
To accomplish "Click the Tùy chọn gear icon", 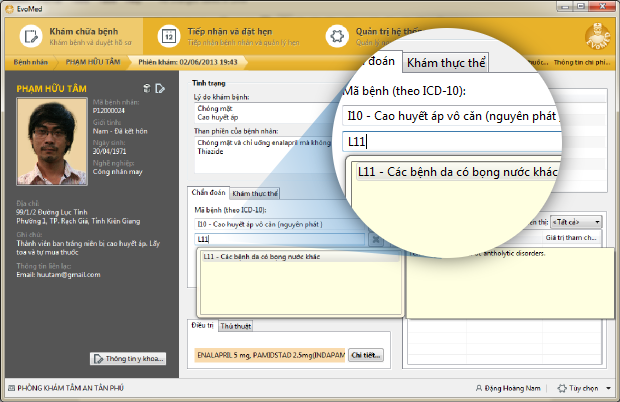I will coord(562,388).
